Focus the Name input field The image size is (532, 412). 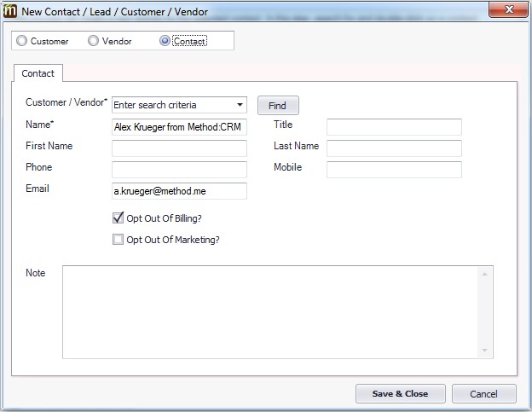(x=179, y=127)
